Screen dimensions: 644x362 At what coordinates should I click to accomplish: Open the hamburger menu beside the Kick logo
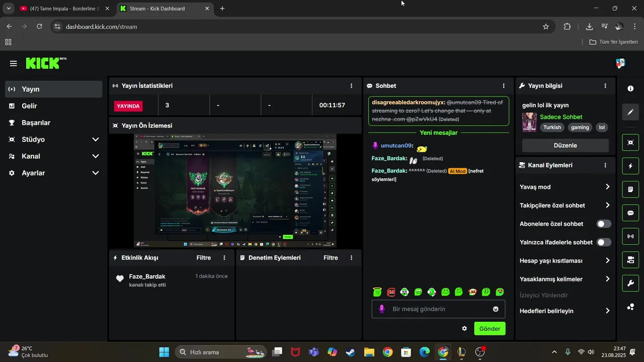(x=13, y=63)
